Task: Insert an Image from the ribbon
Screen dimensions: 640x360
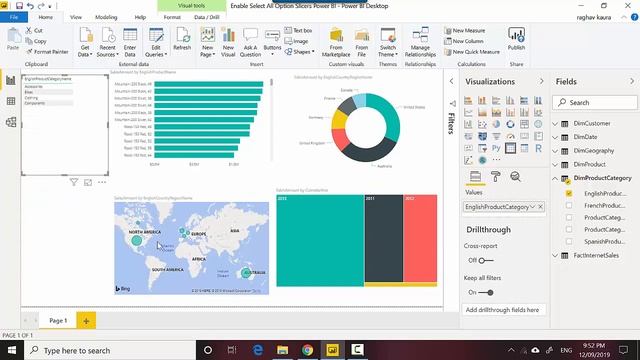Action: click(x=296, y=41)
